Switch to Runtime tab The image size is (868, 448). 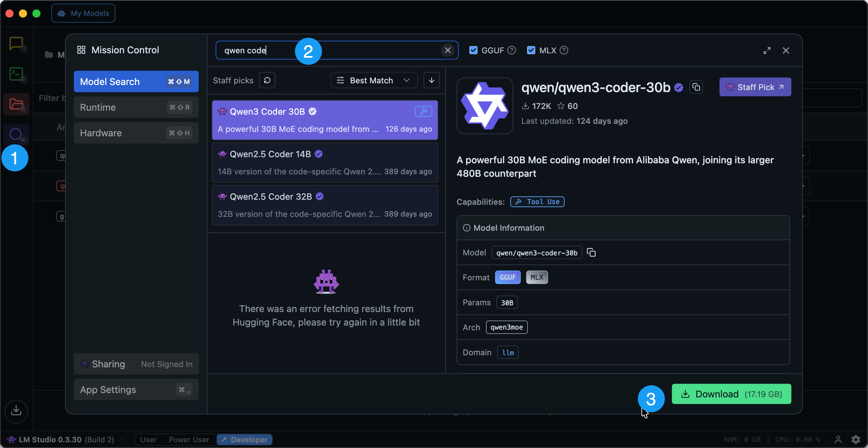pos(136,107)
